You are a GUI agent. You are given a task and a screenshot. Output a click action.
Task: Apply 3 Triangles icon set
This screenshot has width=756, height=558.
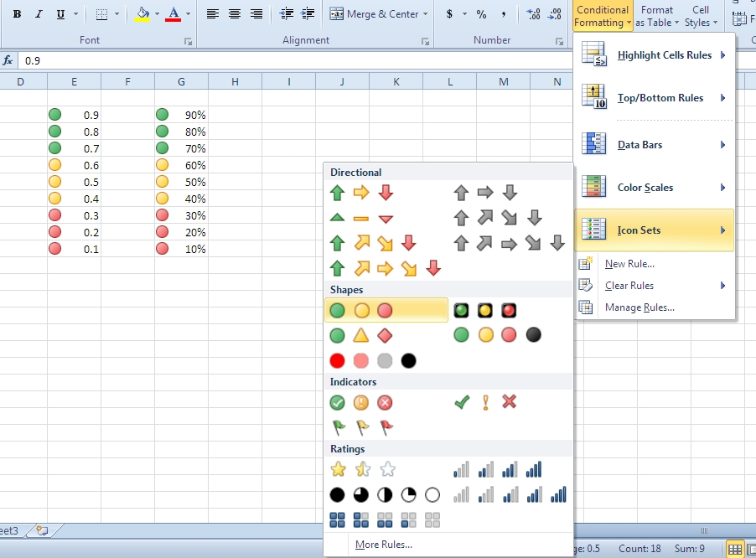pyautogui.click(x=361, y=219)
